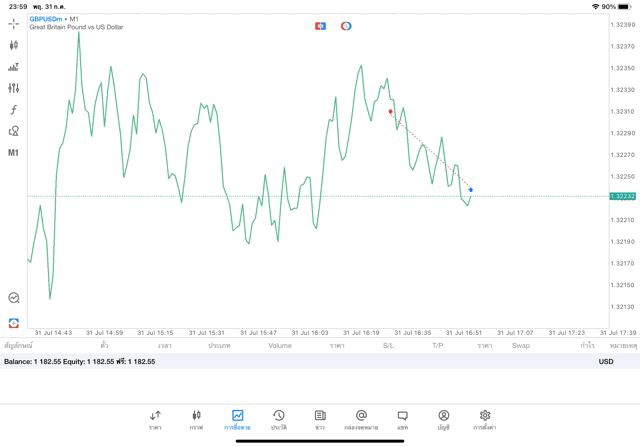Click the chart analysis icon at bottom-left
640x447 pixels.
[14, 298]
